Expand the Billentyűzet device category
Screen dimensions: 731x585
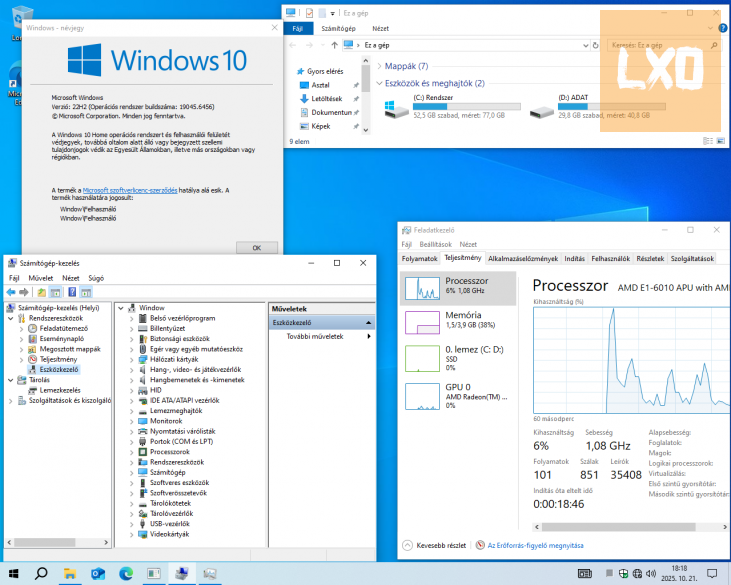(x=131, y=329)
